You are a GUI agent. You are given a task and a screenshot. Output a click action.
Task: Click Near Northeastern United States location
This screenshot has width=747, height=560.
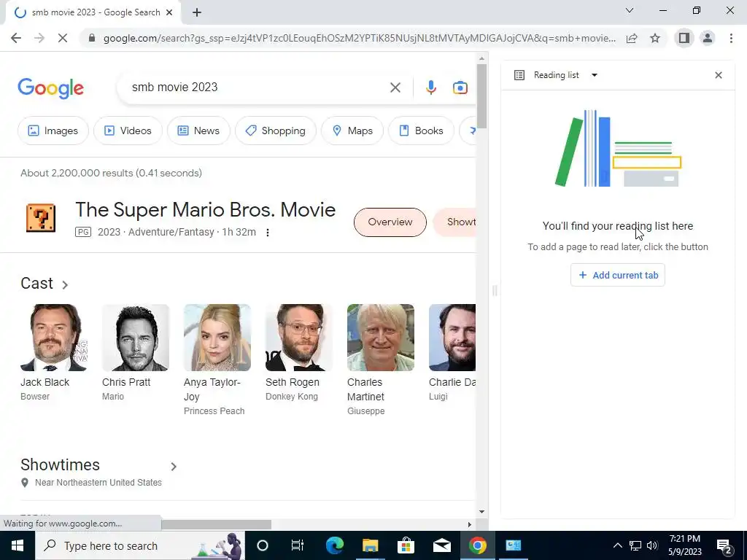coord(98,483)
